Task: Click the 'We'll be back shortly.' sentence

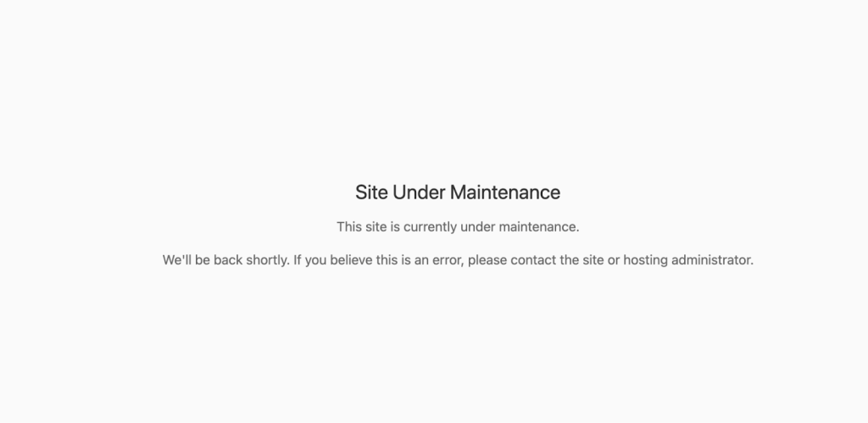Action: click(225, 260)
